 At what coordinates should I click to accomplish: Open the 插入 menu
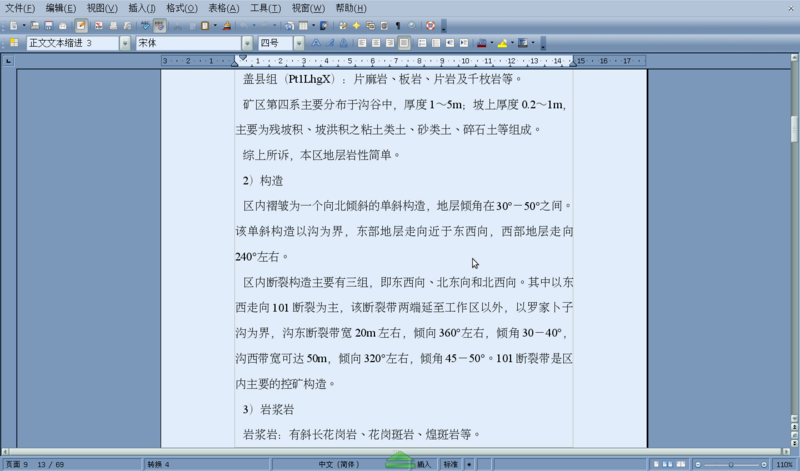click(142, 8)
